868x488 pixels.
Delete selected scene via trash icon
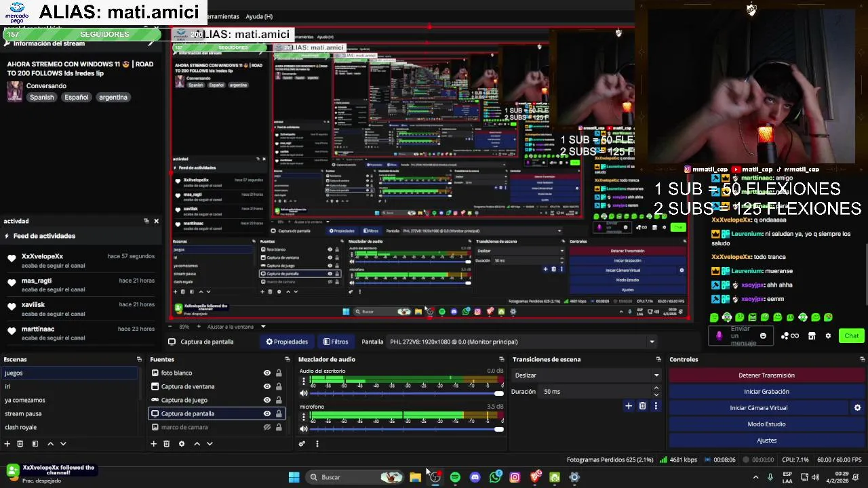tap(20, 444)
